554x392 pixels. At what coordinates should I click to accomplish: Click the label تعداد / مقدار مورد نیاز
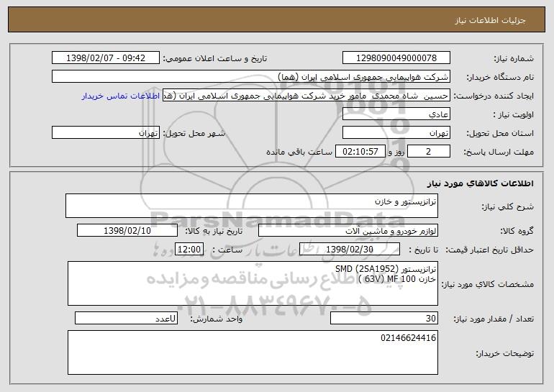coord(494,319)
